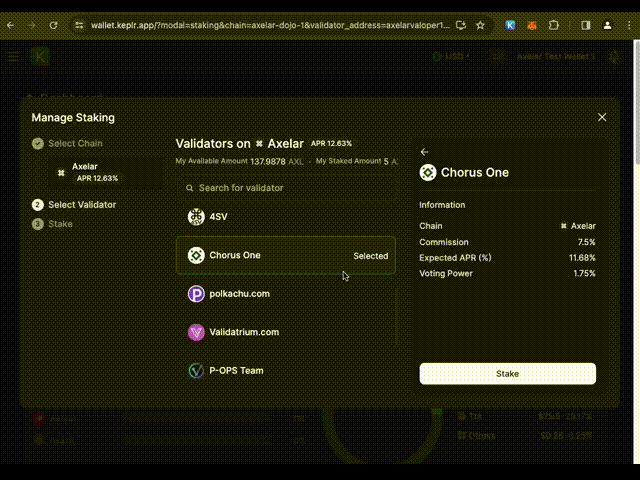Click the Selected label on Chorus One
This screenshot has width=640, height=480.
pyautogui.click(x=371, y=256)
